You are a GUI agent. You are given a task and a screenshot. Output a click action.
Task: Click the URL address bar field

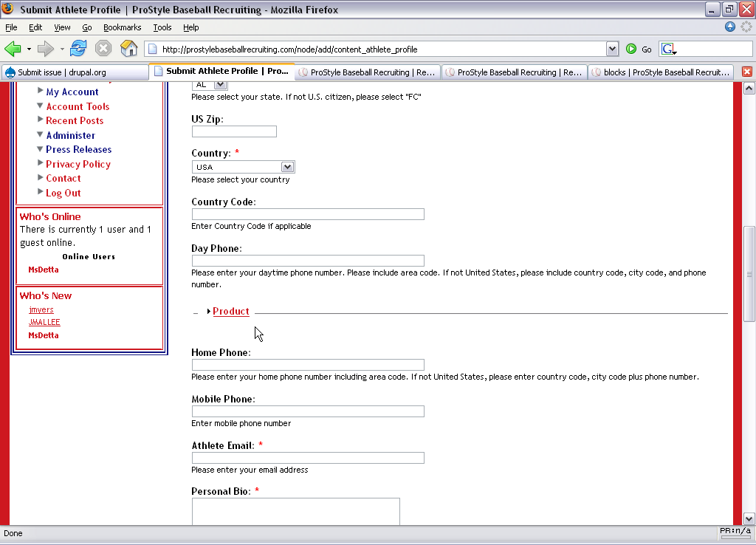(381, 49)
